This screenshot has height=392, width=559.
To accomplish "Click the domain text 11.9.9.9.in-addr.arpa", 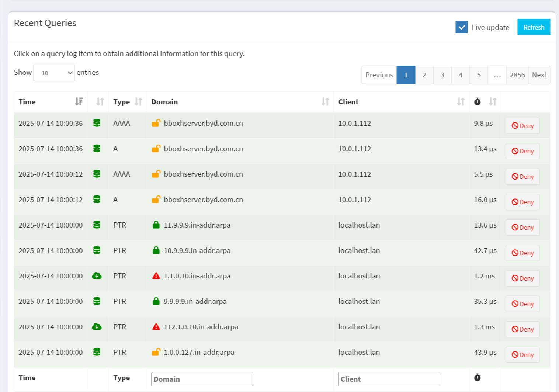I will pyautogui.click(x=197, y=225).
